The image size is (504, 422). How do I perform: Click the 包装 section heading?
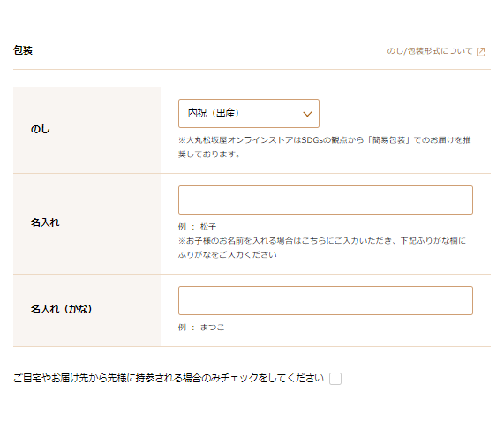(x=23, y=50)
